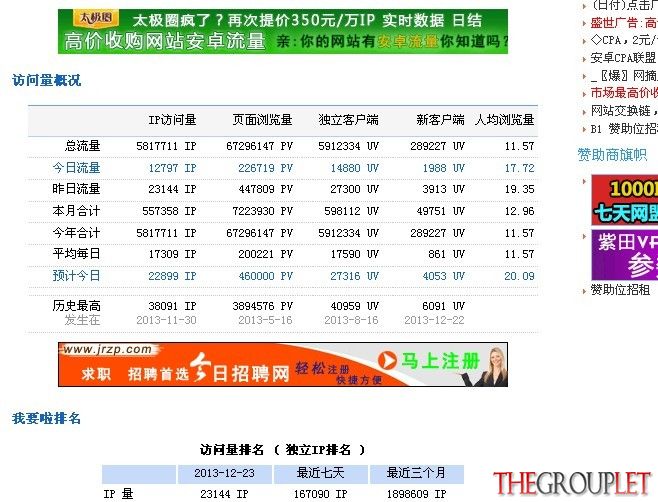The width and height of the screenshot is (658, 502).
Task: Open the 市场最高价 sidebar link
Action: point(624,92)
